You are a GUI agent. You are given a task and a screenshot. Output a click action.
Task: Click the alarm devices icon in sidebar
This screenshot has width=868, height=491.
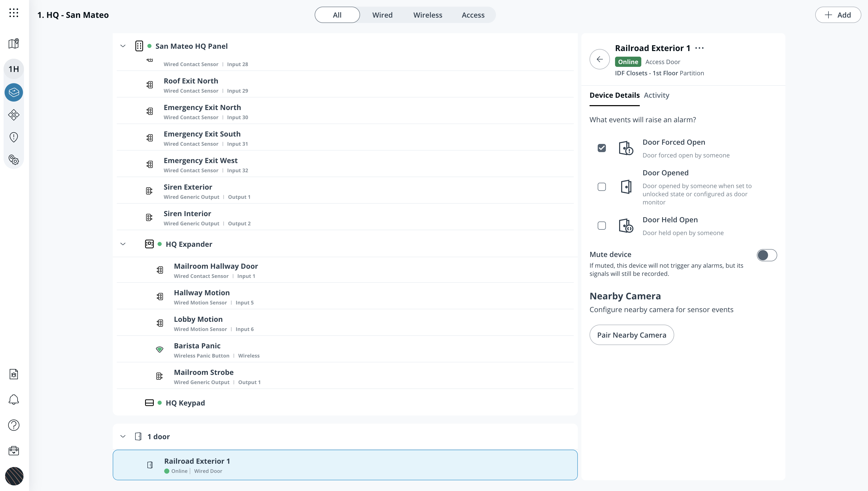coord(14,92)
